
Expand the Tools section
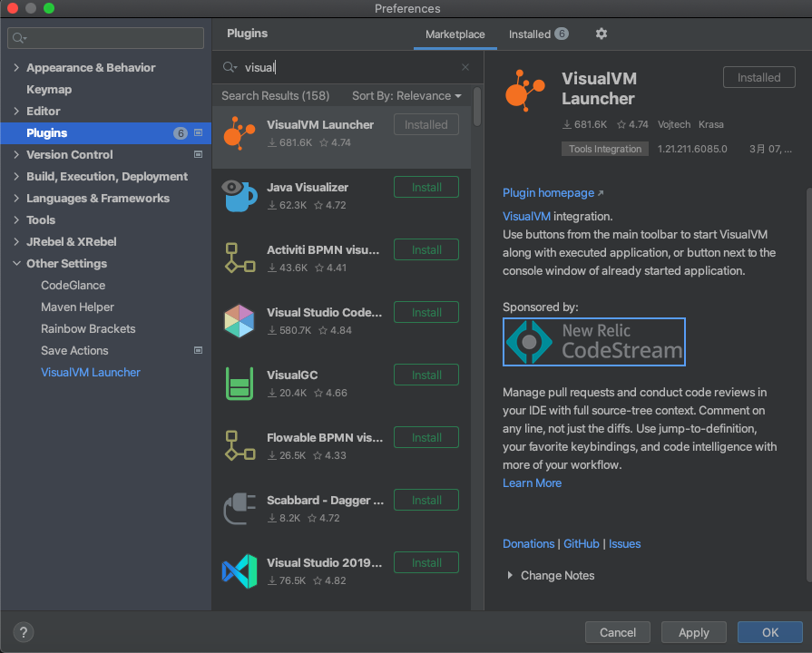click(16, 220)
